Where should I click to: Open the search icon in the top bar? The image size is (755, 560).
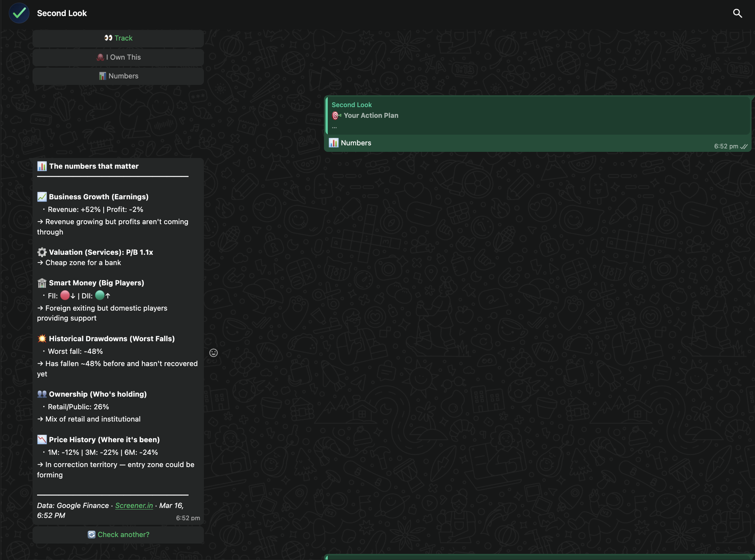pyautogui.click(x=738, y=13)
